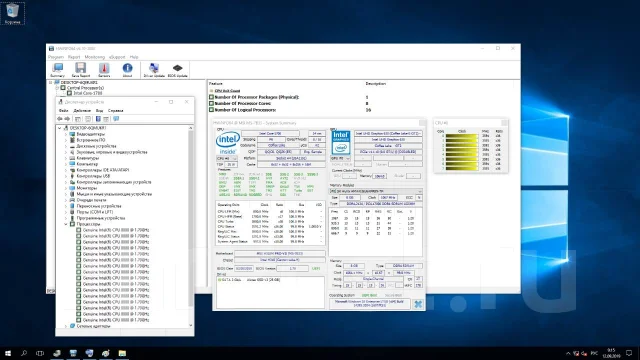The height and width of the screenshot is (360, 640).
Task: Expand Видеоадаптеры in Device Manager
Action: 66,134
